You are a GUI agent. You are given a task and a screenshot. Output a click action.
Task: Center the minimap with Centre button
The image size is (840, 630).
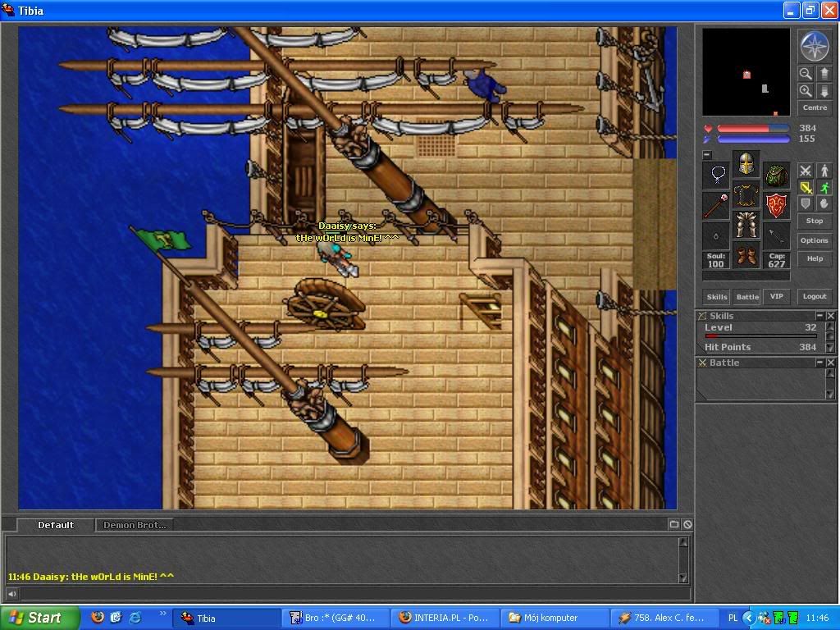coord(815,107)
